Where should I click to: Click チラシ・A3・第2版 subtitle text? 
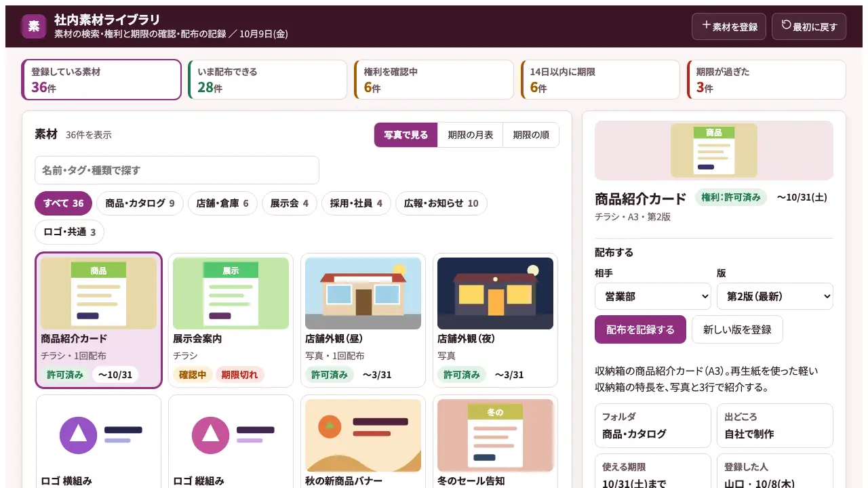633,217
